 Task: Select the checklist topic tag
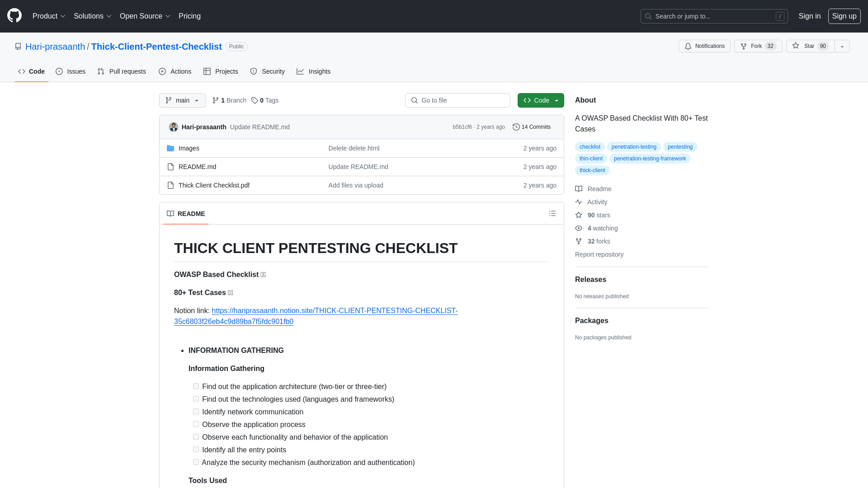pos(590,147)
